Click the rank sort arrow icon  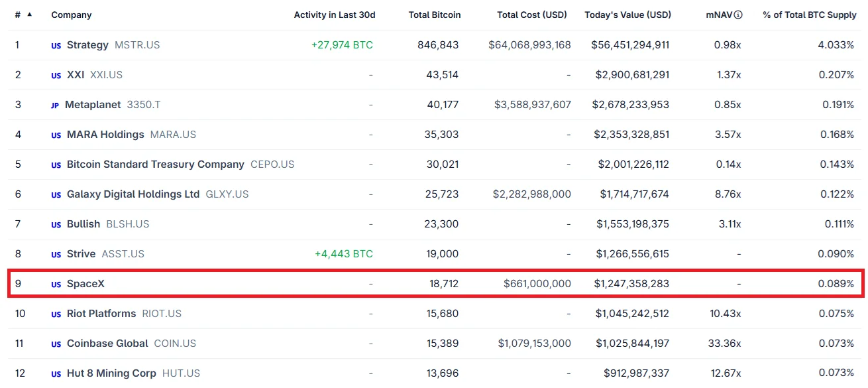click(29, 14)
